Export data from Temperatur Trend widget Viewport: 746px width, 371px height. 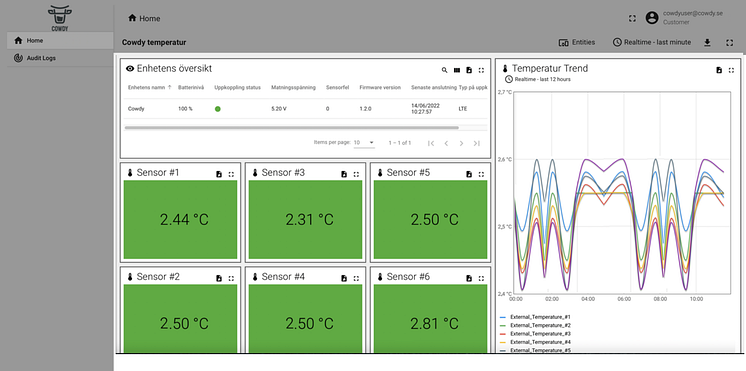point(719,70)
